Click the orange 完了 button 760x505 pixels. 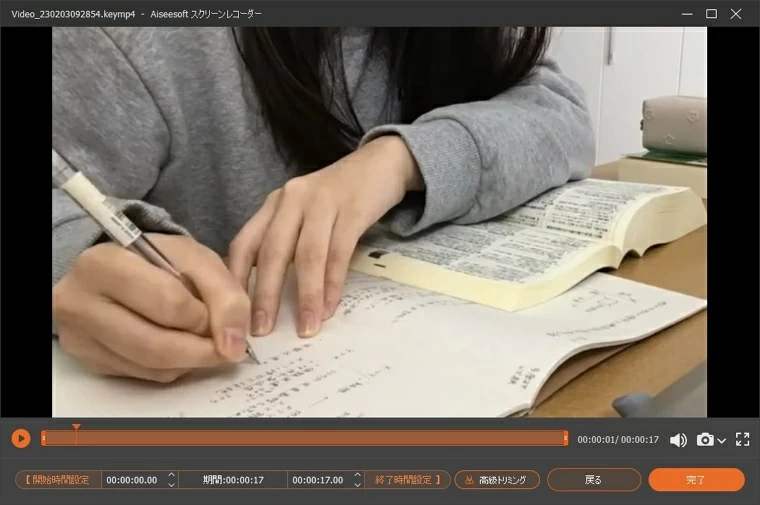click(696, 480)
